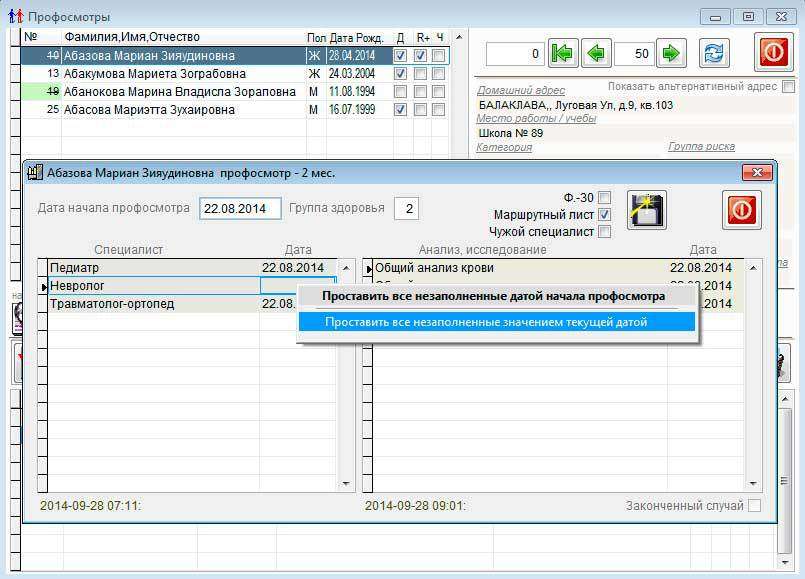805x579 pixels.
Task: Click the green first-page navigation arrow
Action: (x=564, y=53)
